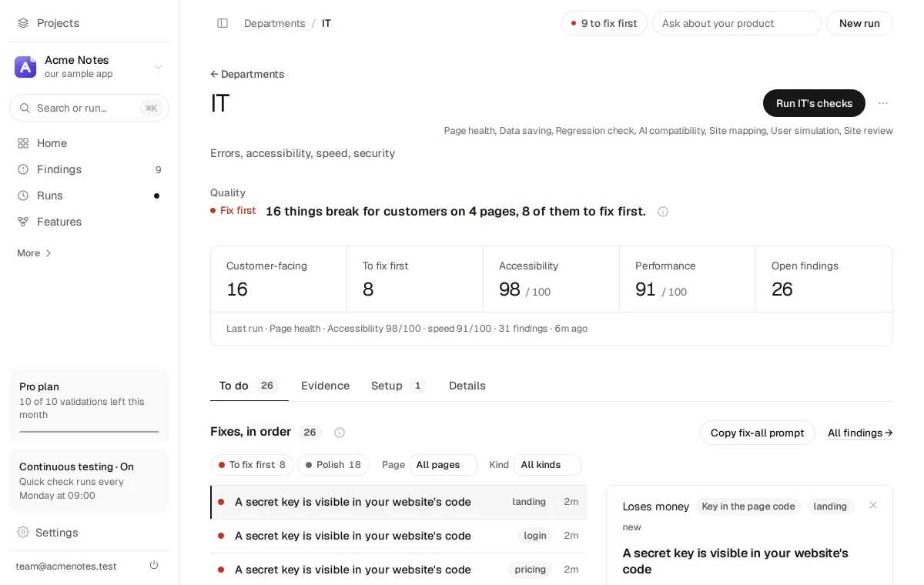Viewport: 924px width, 585px height.
Task: Open the Acme Notes project switcher chevron
Action: coord(159,67)
